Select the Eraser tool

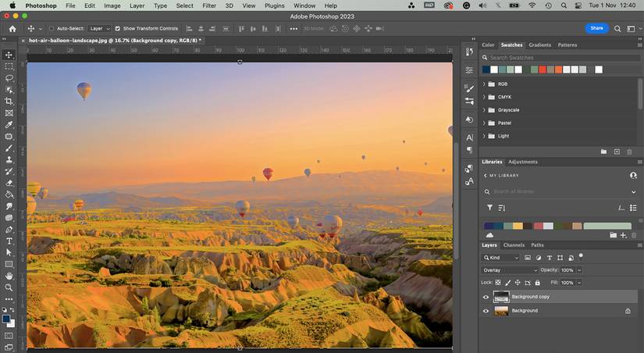(x=9, y=183)
